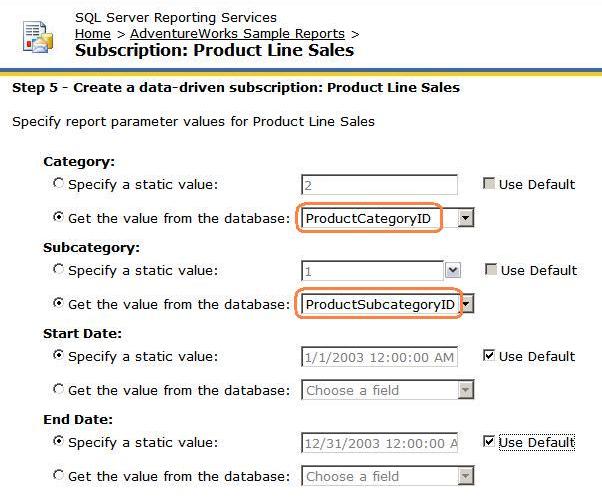Uncheck Start Date Use Default checkbox
This screenshot has width=602, height=497.
click(x=489, y=356)
